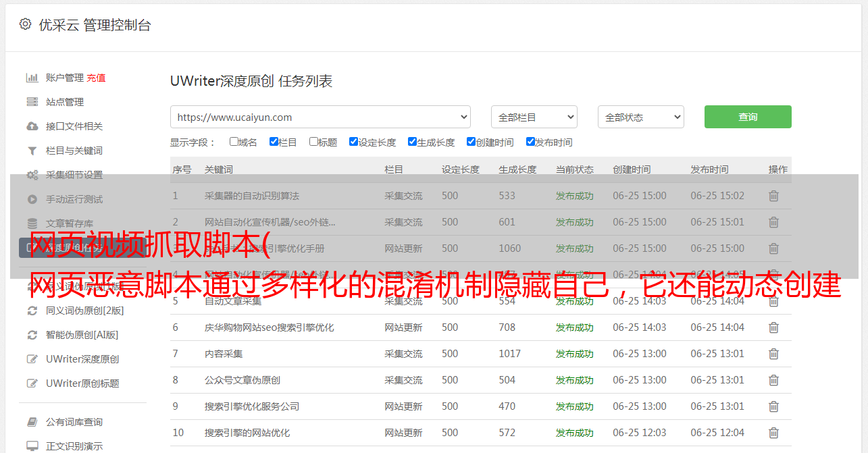
Task: Open the 全部状态 dropdown
Action: 641,117
